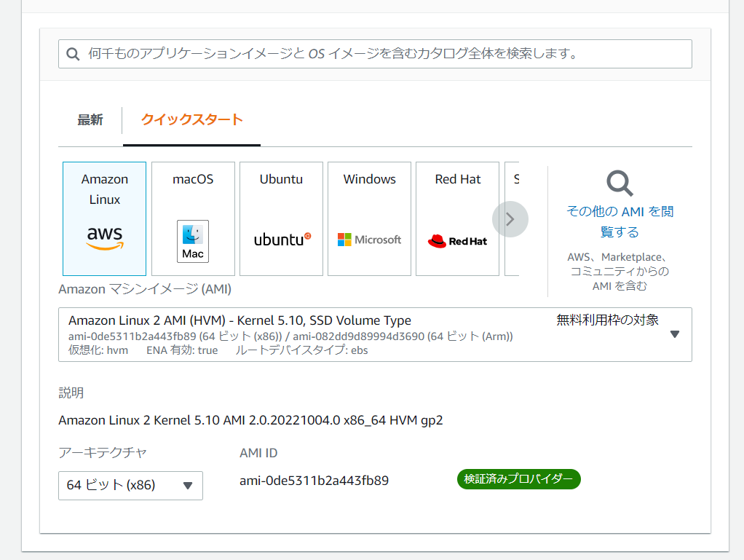Choose the macOS tile with Mac Finder icon
The image size is (744, 560).
(193, 218)
